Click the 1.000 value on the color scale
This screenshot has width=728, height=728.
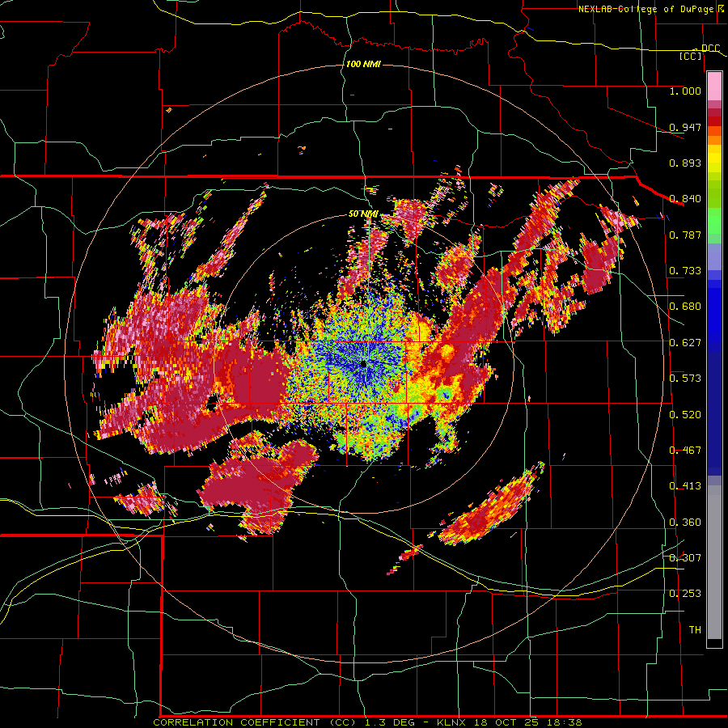[x=685, y=91]
